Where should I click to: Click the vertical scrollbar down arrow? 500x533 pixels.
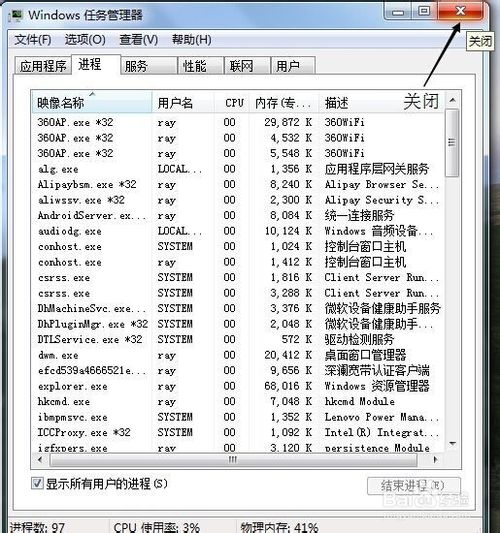452,443
